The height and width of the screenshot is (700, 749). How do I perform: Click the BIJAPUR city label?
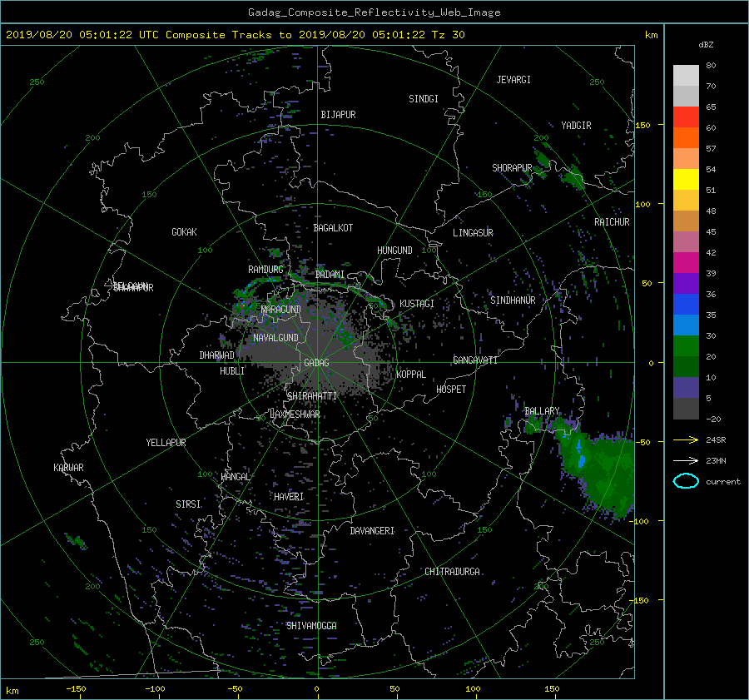coord(338,115)
